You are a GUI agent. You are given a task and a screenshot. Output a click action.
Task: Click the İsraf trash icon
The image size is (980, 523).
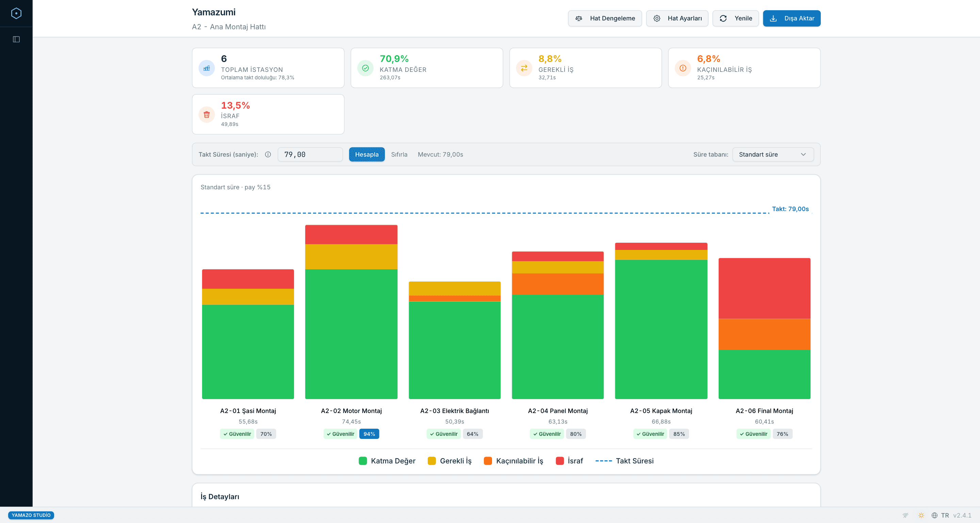207,114
